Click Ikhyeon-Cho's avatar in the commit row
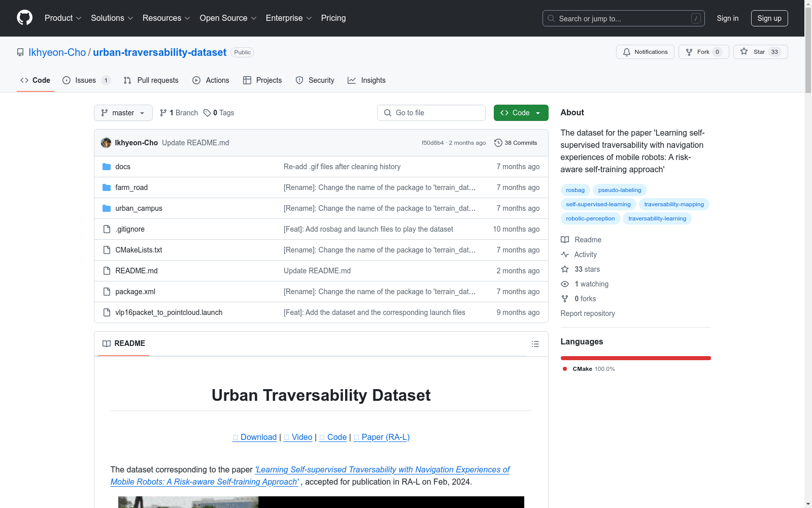This screenshot has width=812, height=508. [x=106, y=143]
